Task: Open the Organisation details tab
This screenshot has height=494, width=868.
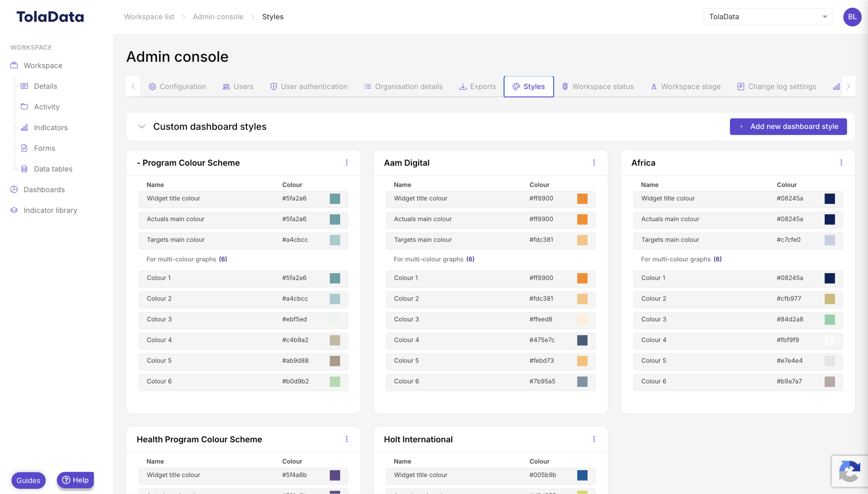Action: pyautogui.click(x=403, y=87)
